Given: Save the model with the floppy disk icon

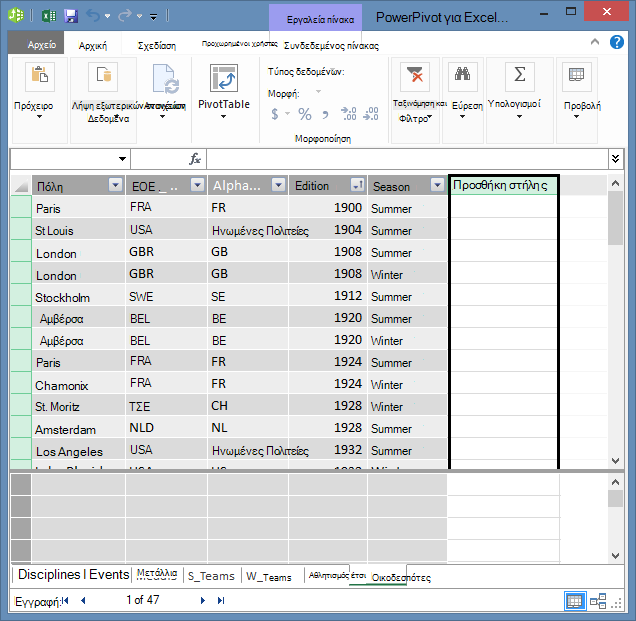Looking at the screenshot, I should click(71, 16).
